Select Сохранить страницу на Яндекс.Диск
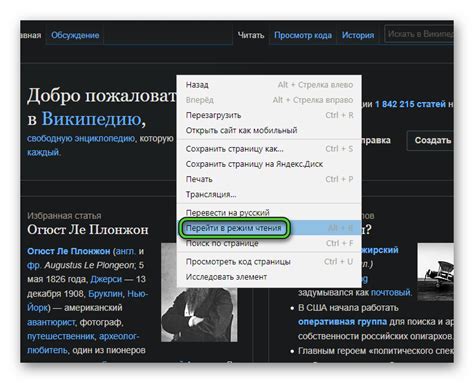The image size is (474, 383). (x=269, y=164)
